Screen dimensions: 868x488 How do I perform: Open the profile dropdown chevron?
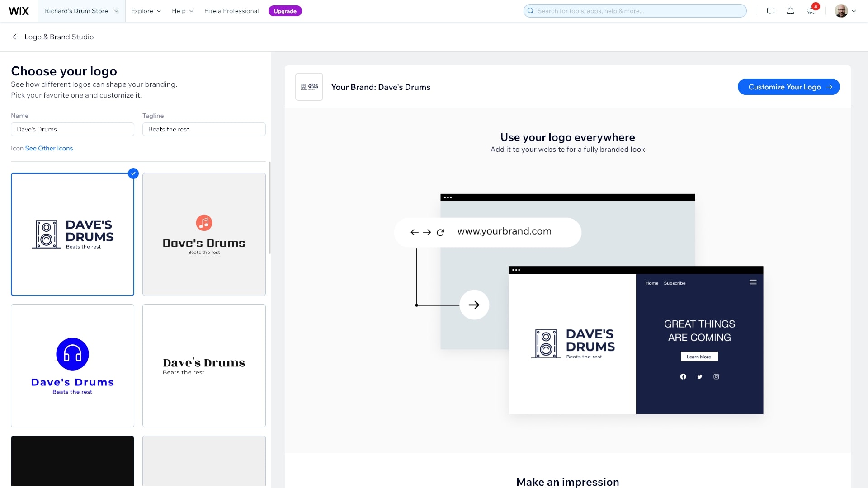coord(854,11)
